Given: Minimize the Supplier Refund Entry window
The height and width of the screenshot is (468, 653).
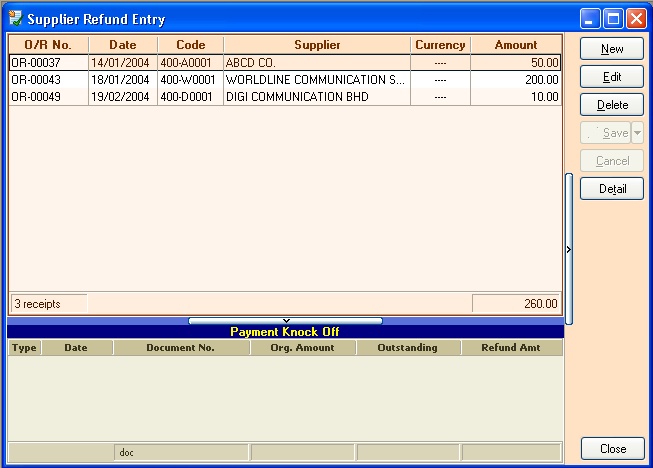Looking at the screenshot, I should [590, 19].
